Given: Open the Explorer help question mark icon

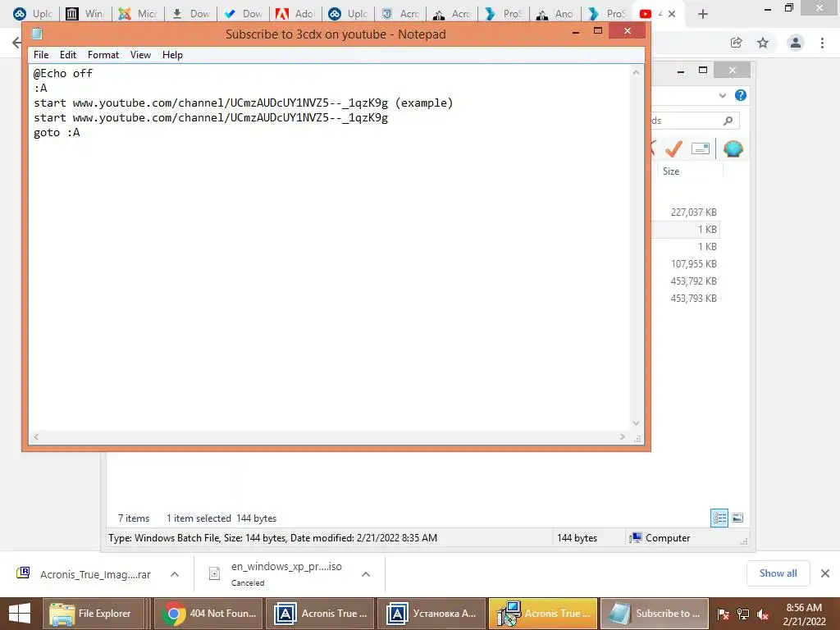Looking at the screenshot, I should point(741,95).
